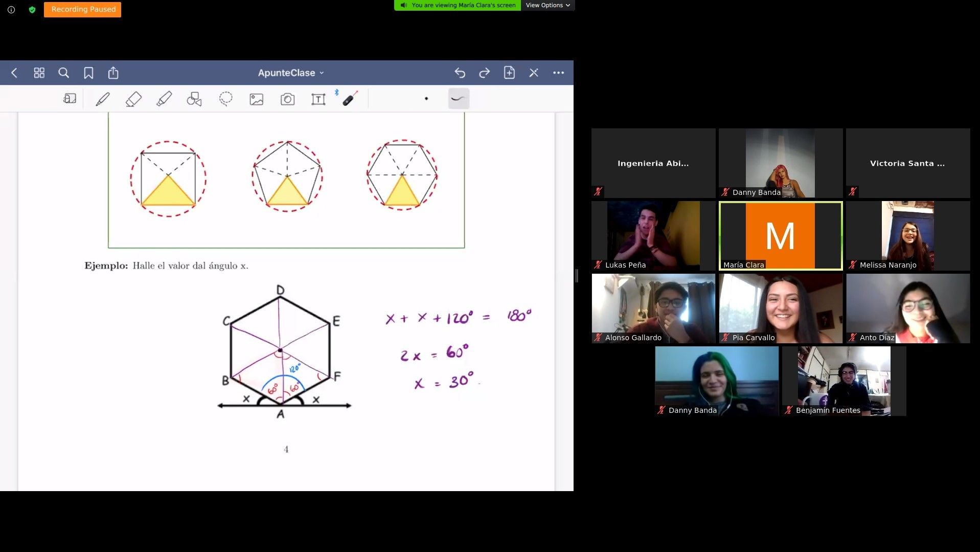
Task: Click the Recording Paused button
Action: (x=83, y=9)
